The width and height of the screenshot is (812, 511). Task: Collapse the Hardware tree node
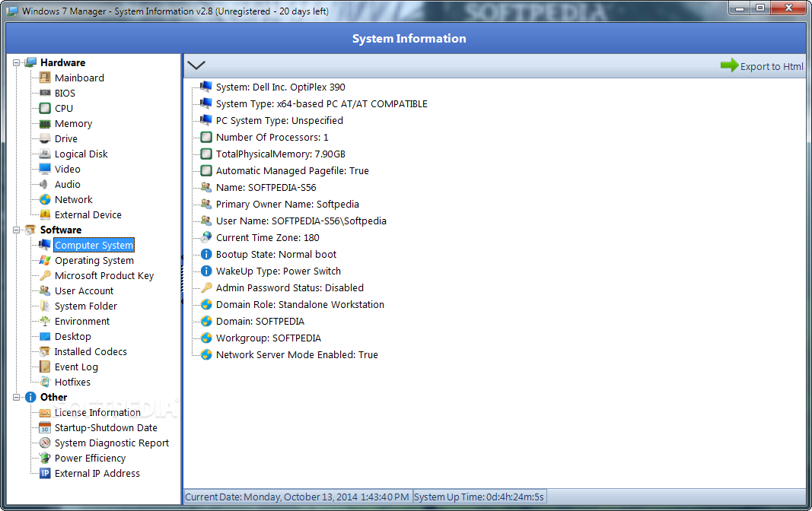point(17,62)
